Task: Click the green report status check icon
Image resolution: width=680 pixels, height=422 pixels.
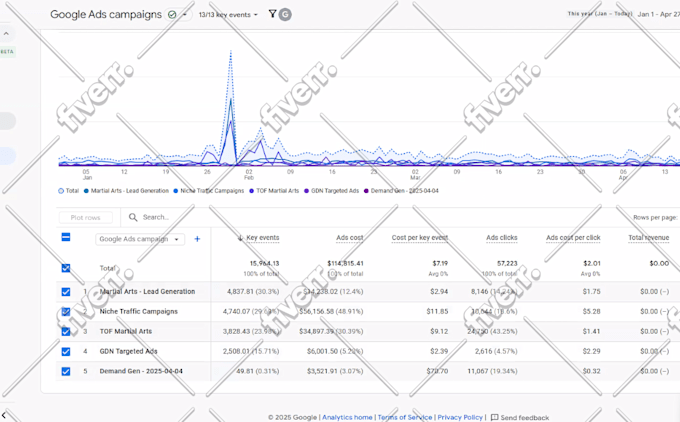Action: [172, 15]
